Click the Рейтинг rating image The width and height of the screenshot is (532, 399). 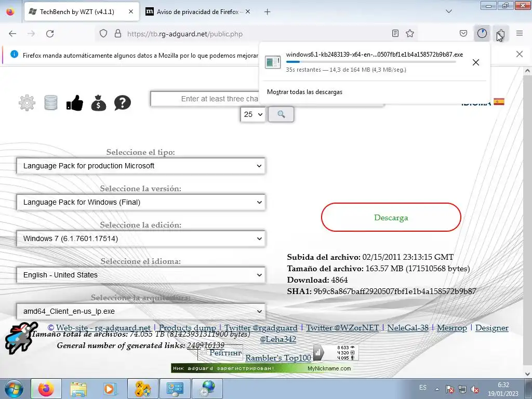pyautogui.click(x=220, y=353)
